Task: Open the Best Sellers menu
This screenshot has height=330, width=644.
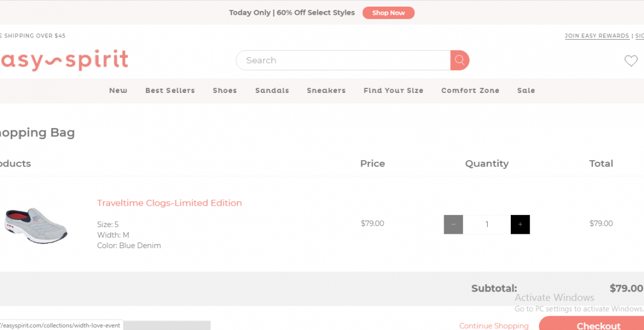Action: (170, 91)
